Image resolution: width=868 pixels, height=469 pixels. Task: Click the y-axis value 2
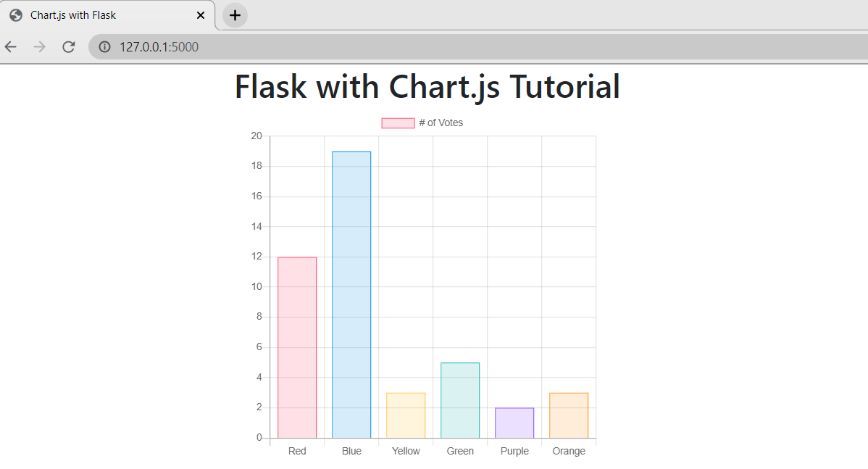[x=259, y=407]
